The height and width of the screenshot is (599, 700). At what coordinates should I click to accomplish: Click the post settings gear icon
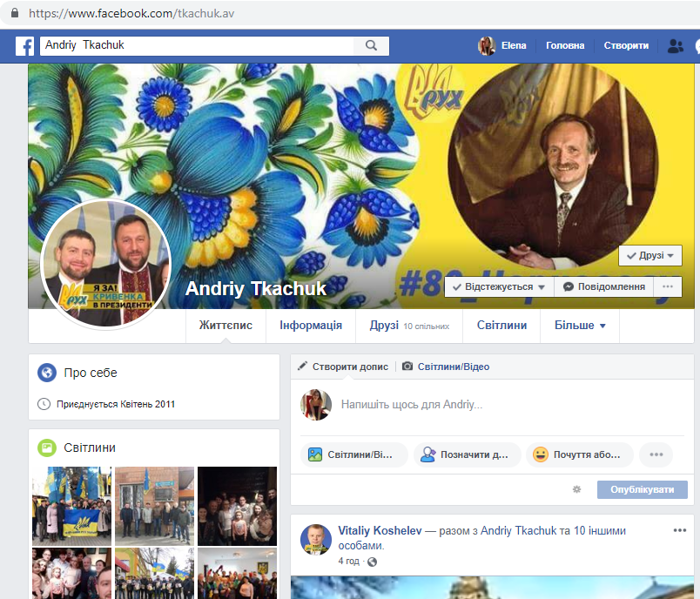tap(576, 489)
